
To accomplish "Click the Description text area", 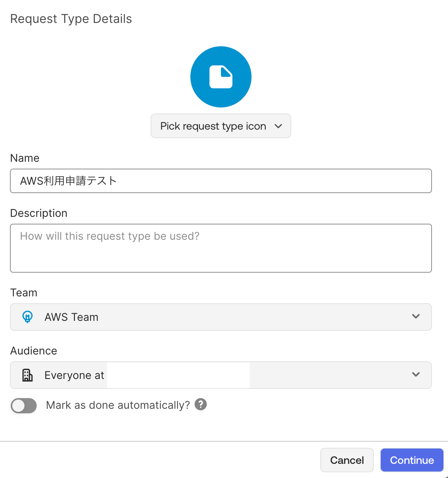I will [221, 248].
